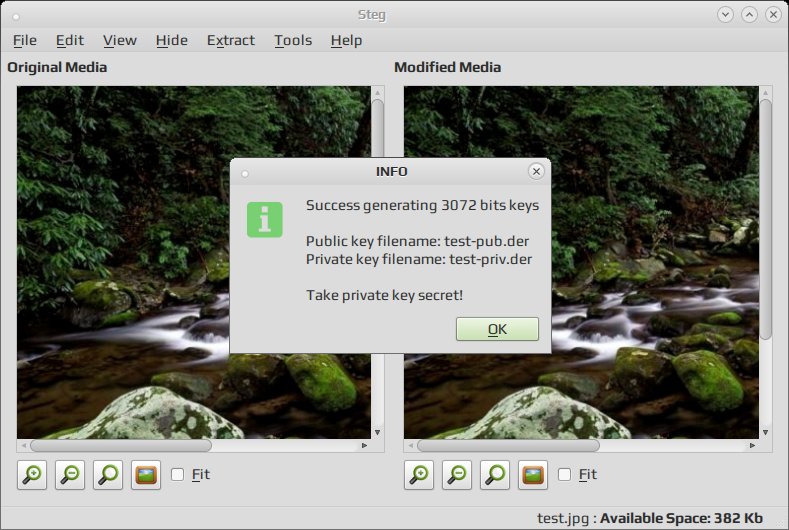789x530 pixels.
Task: Zoom in on Modified Media panel
Action: pos(419,475)
